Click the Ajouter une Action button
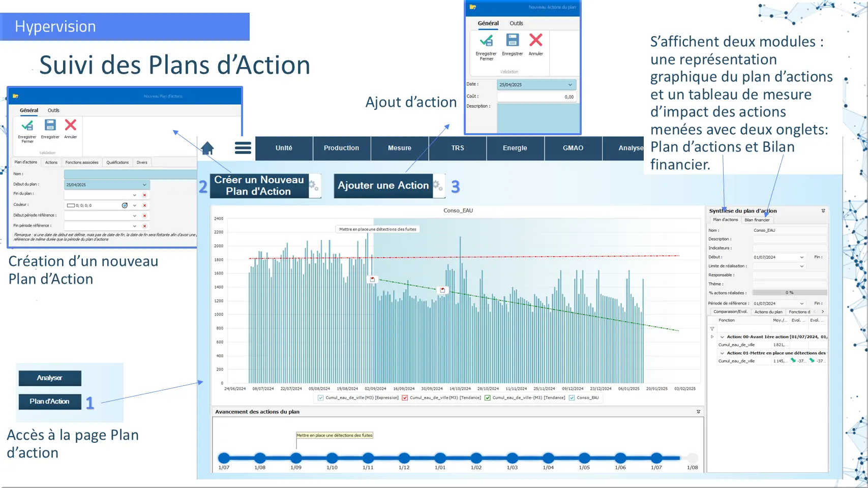Image resolution: width=868 pixels, height=488 pixels. tap(383, 186)
